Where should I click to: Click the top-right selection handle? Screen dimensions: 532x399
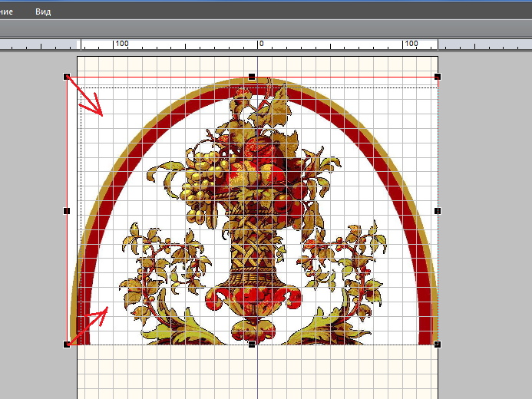pyautogui.click(x=438, y=77)
